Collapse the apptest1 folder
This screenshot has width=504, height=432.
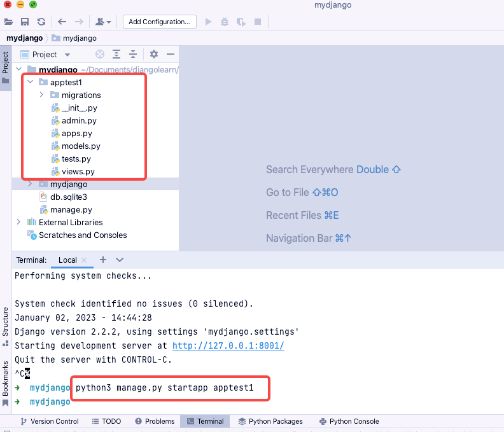31,82
